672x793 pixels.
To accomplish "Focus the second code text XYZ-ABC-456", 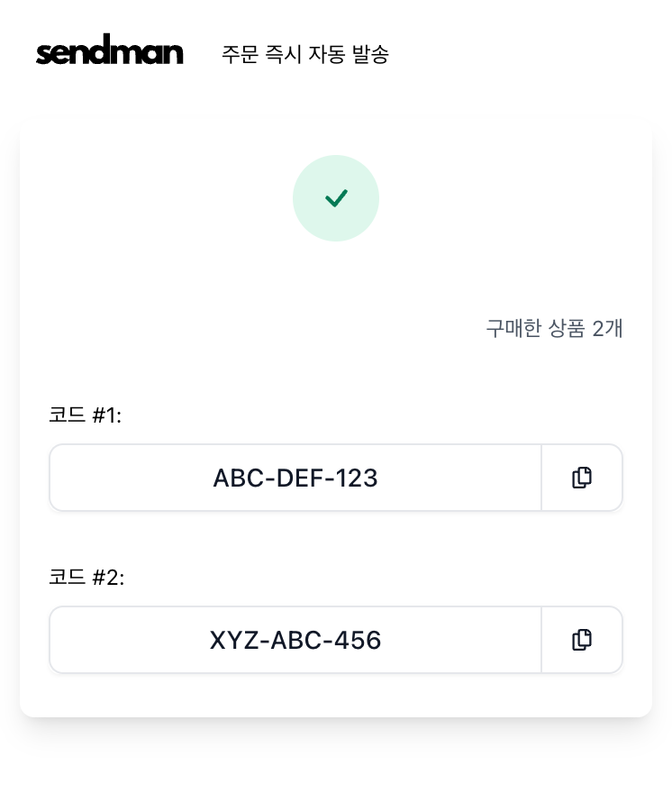I will [x=295, y=640].
